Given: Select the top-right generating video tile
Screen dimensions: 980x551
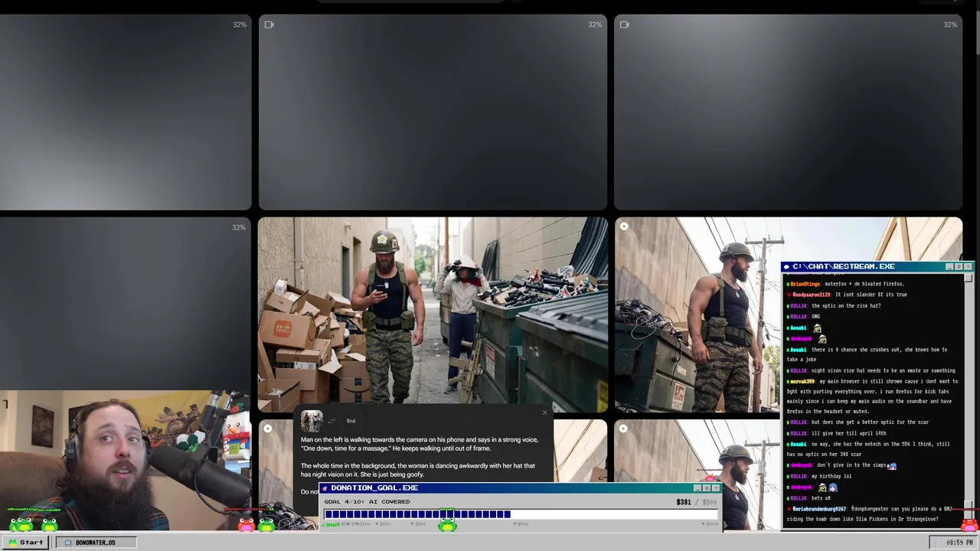Looking at the screenshot, I should coord(788,112).
